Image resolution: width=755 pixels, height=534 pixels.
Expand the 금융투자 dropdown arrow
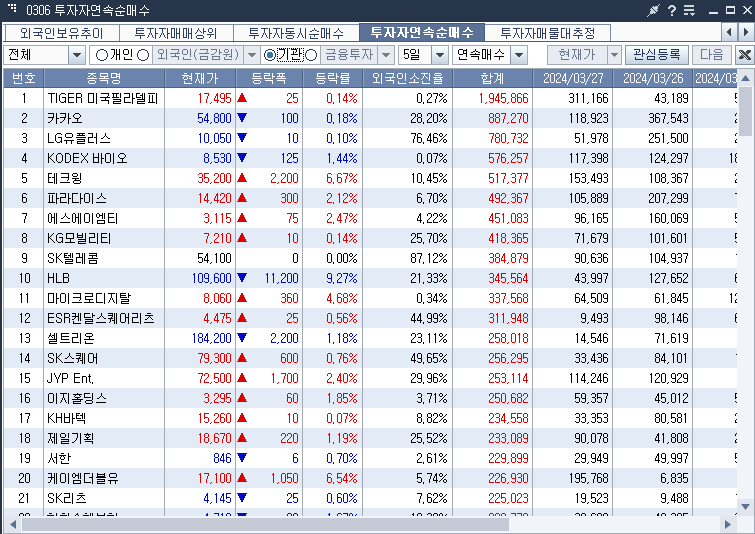pos(386,55)
